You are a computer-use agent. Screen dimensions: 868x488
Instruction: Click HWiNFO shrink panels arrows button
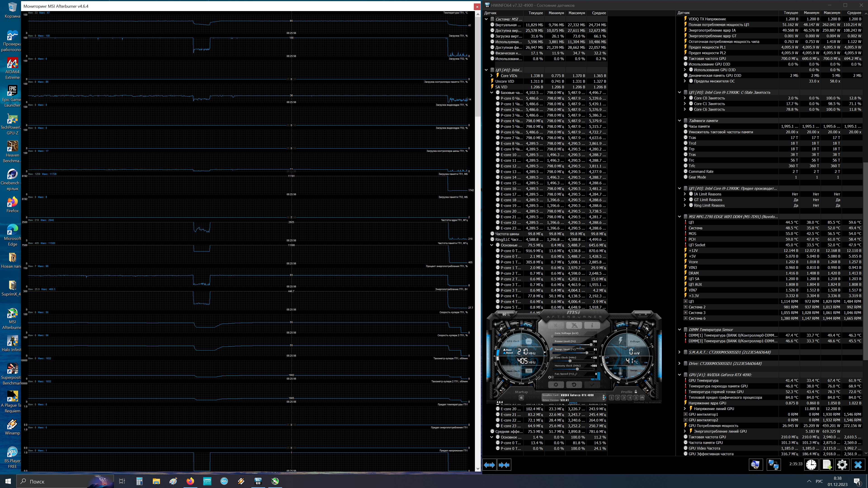(x=504, y=465)
